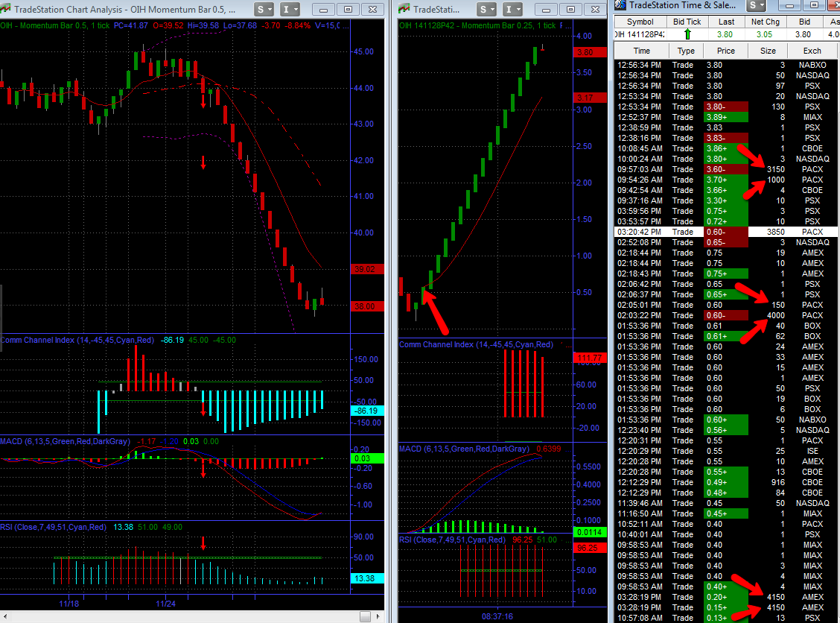Click the red 38.00 price marker on OIH axis
The image size is (840, 623).
366,307
